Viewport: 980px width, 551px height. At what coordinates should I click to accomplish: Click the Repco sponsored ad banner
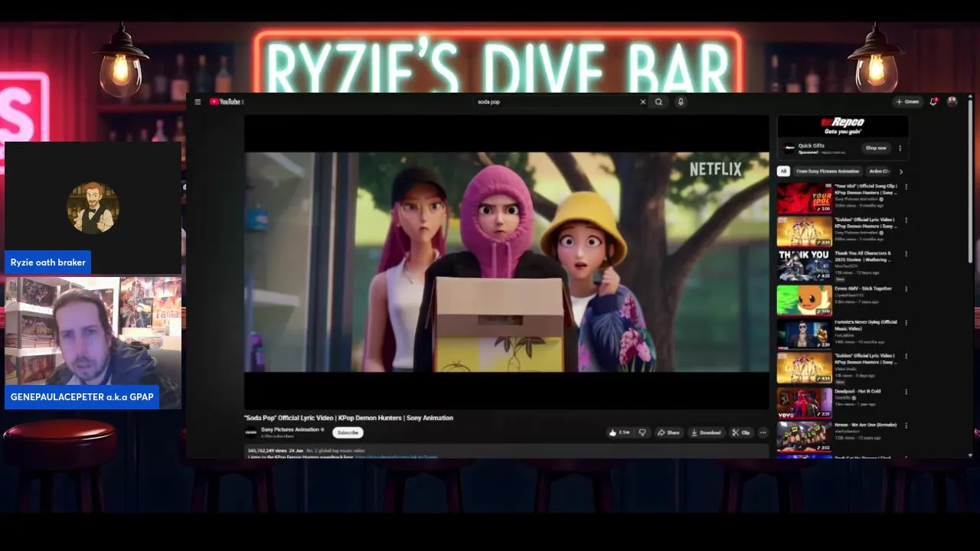[x=843, y=126]
